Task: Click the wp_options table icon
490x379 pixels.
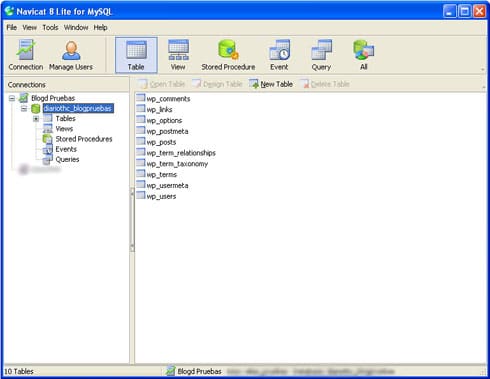Action: 141,120
